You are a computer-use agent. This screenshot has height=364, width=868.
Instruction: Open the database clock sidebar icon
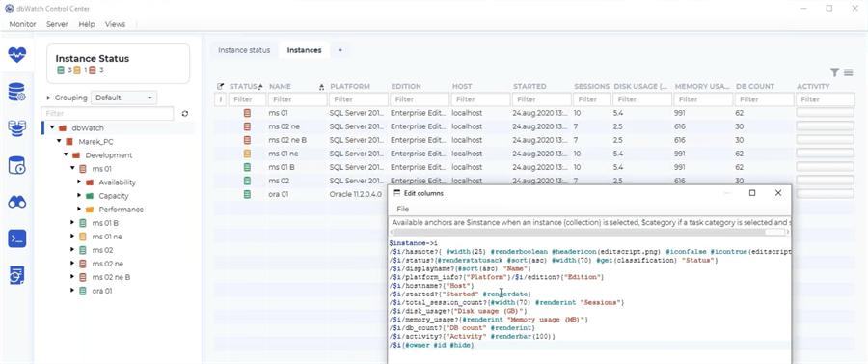pos(17,166)
